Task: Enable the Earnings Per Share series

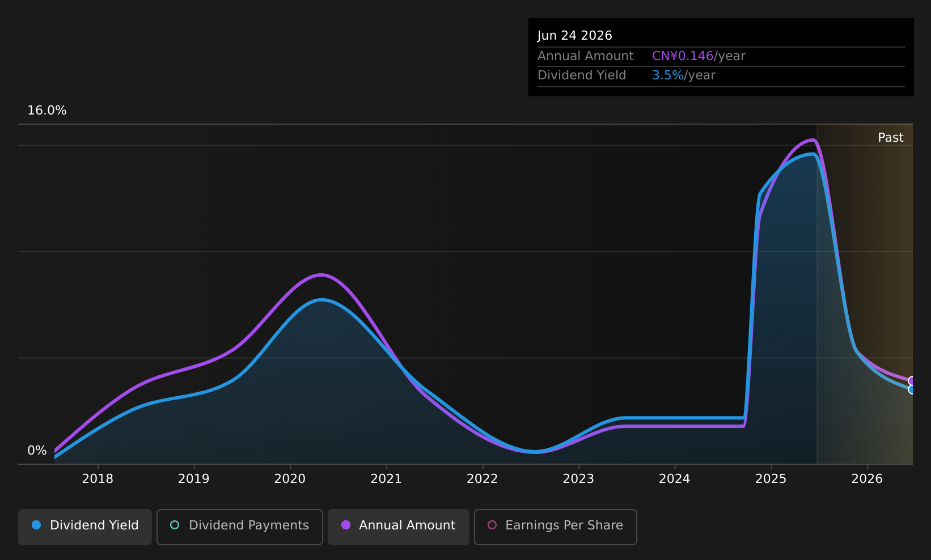Action: coord(556,527)
